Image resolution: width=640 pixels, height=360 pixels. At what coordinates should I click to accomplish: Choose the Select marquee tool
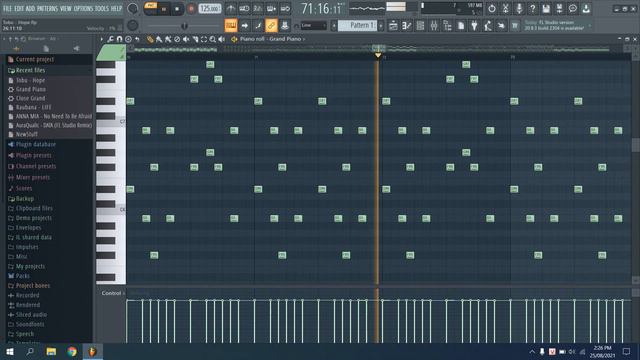(x=204, y=39)
